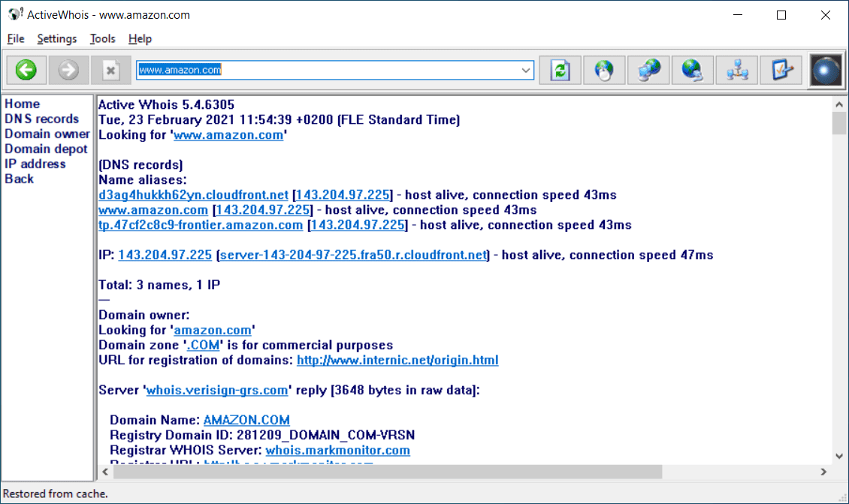The width and height of the screenshot is (849, 504).
Task: Click the horizontal scrollbar left arrow
Action: tap(106, 472)
